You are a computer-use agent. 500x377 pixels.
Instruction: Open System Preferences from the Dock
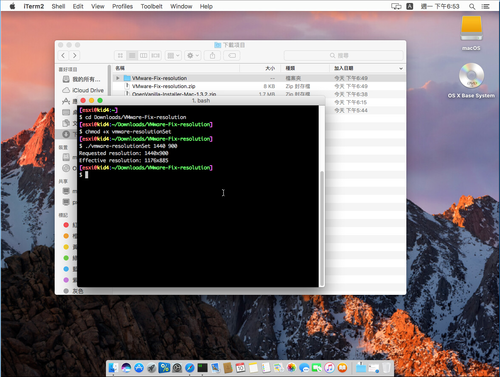(x=177, y=368)
